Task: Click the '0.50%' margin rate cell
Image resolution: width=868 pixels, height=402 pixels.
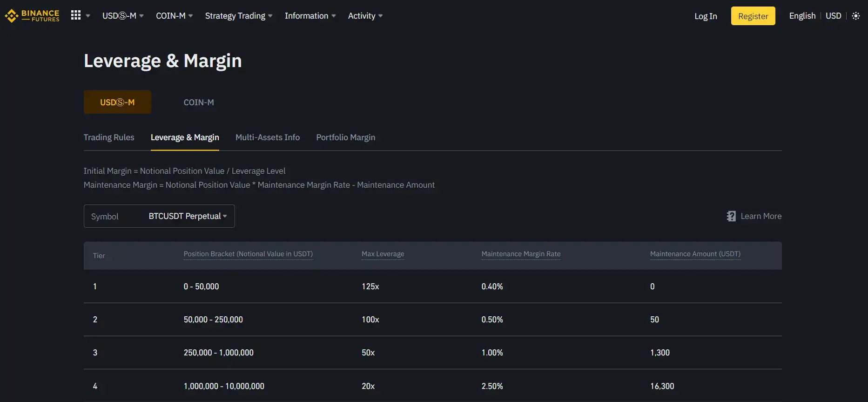Action: click(x=492, y=320)
